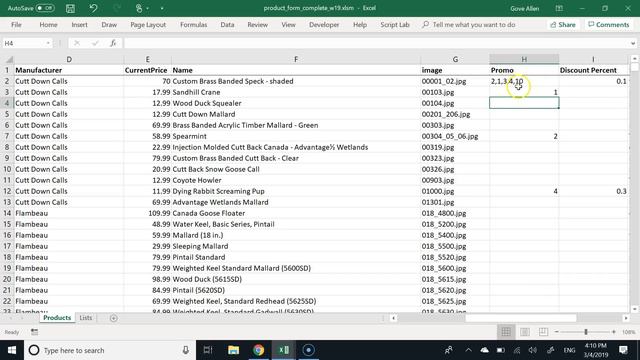Click the Name Box showing H4
640x360 pixels.
point(23,43)
